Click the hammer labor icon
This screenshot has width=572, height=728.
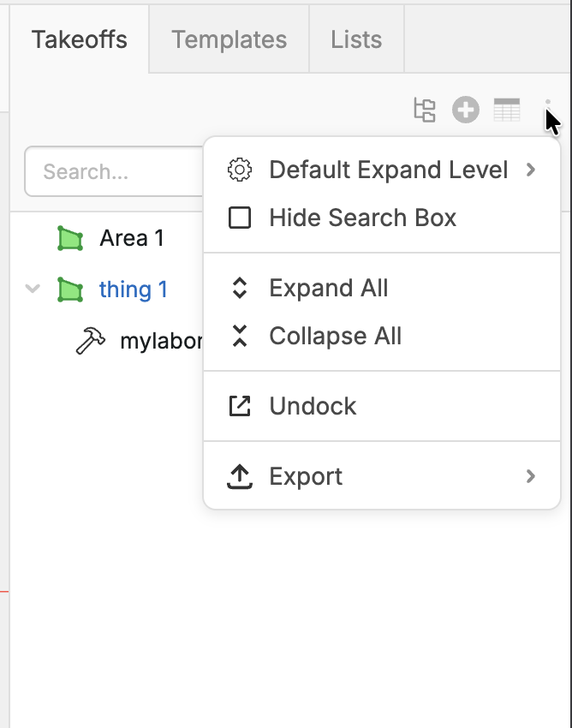(91, 342)
